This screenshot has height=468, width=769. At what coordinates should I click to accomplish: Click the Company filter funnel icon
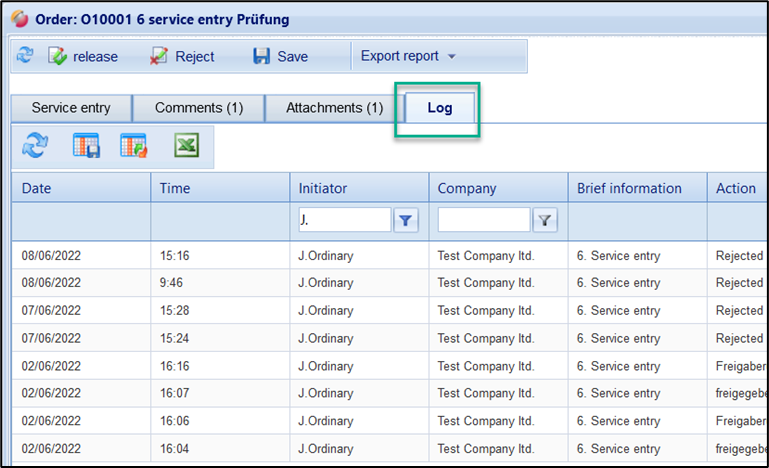pyautogui.click(x=544, y=220)
